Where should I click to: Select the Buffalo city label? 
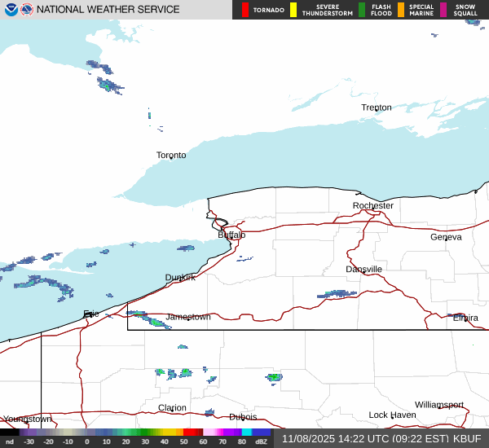point(231,235)
